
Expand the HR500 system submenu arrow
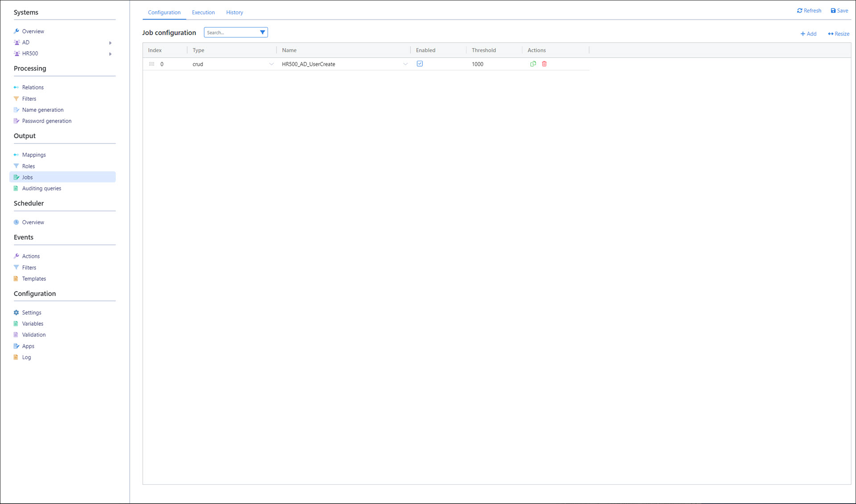pos(110,54)
